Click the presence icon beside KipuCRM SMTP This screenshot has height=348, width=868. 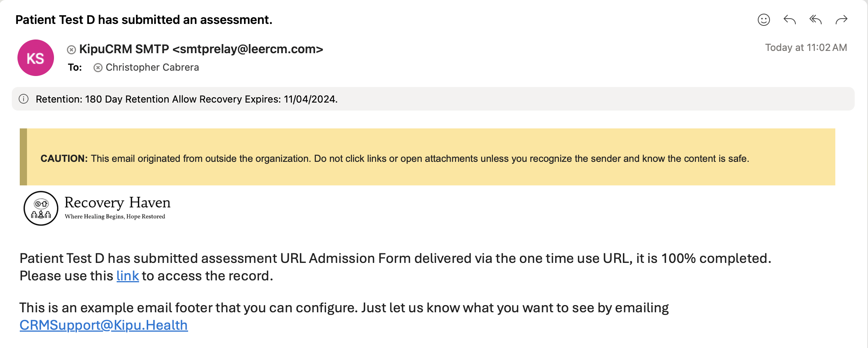71,50
